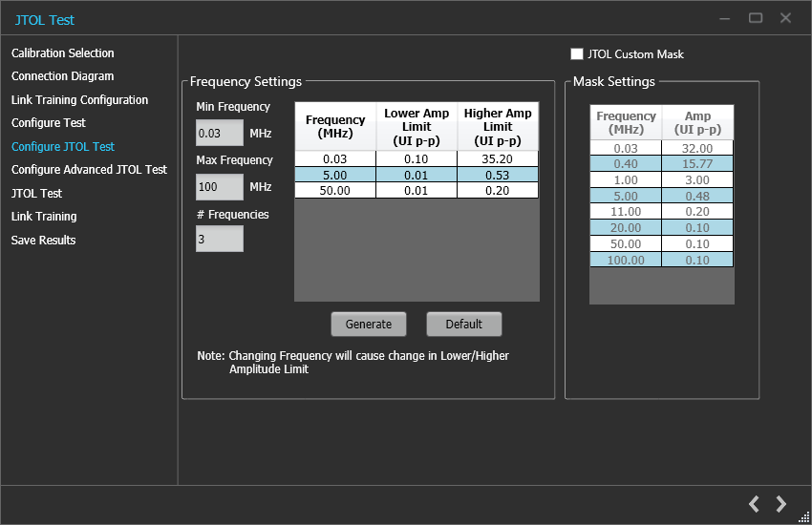Click Higher Amp Limit cell 35.20

click(498, 159)
